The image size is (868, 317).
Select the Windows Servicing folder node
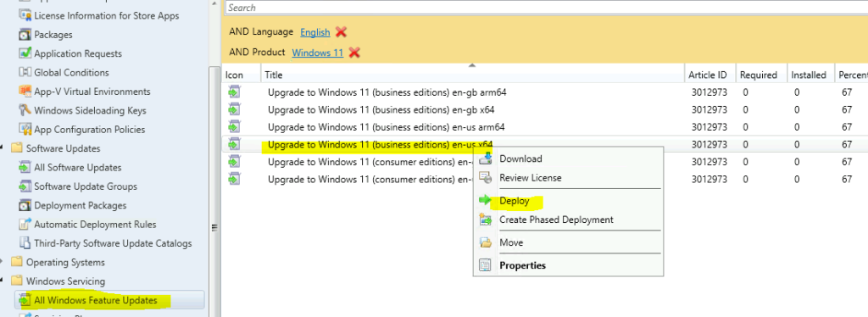(65, 281)
